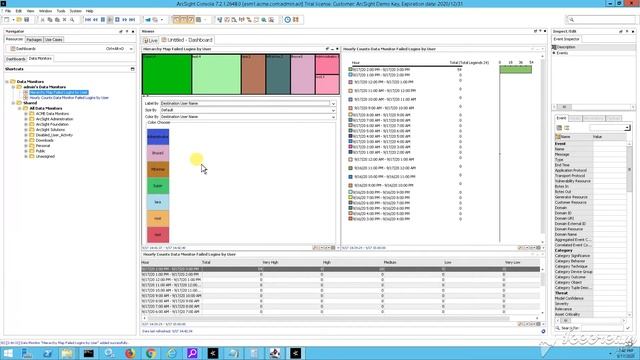Select the Downloads folder in tree
The width and height of the screenshot is (640, 360).
point(44,140)
